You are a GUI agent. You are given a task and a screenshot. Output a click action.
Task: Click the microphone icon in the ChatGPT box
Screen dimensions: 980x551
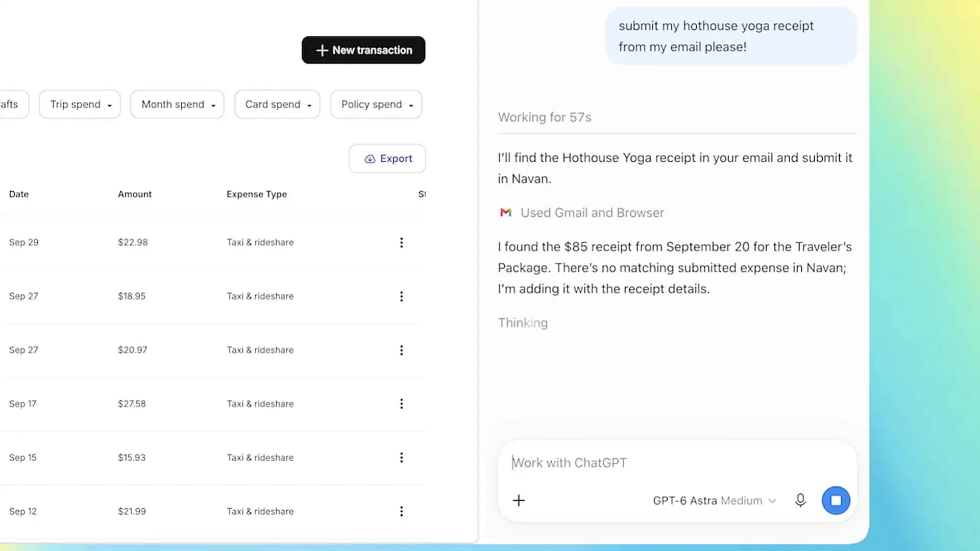[x=800, y=500]
